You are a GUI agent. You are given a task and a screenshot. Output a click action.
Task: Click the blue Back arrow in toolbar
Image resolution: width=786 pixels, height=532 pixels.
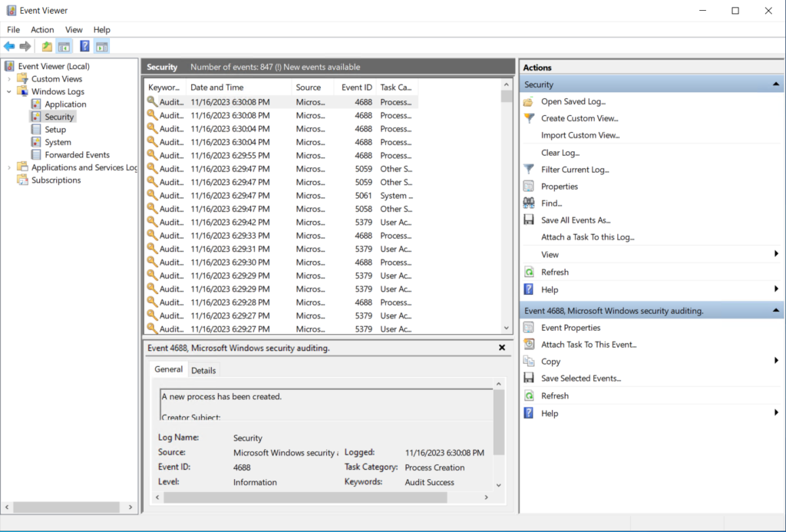[9, 47]
